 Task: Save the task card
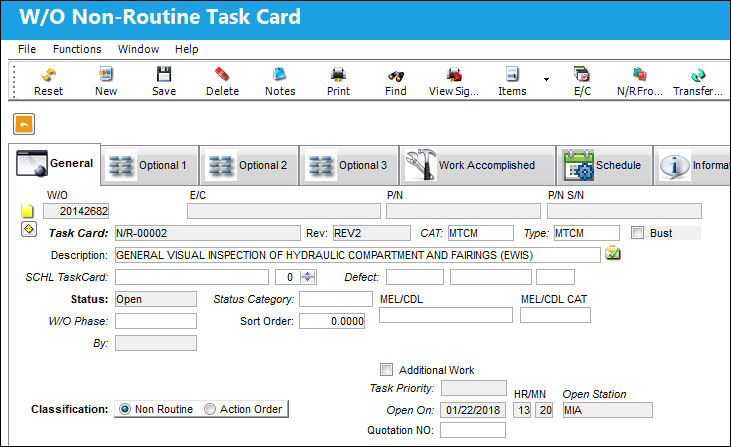pos(164,81)
